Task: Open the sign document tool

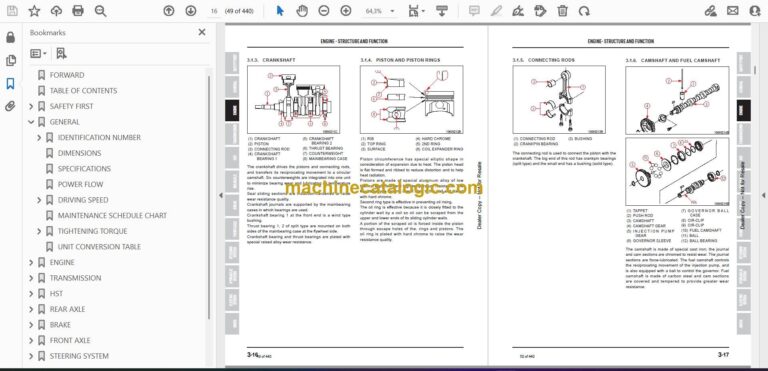Action: pyautogui.click(x=518, y=11)
